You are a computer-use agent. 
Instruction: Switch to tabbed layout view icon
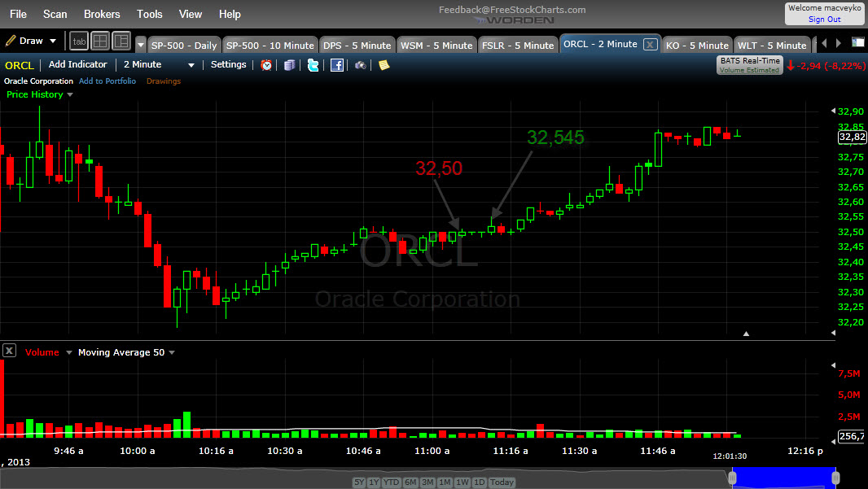point(79,41)
